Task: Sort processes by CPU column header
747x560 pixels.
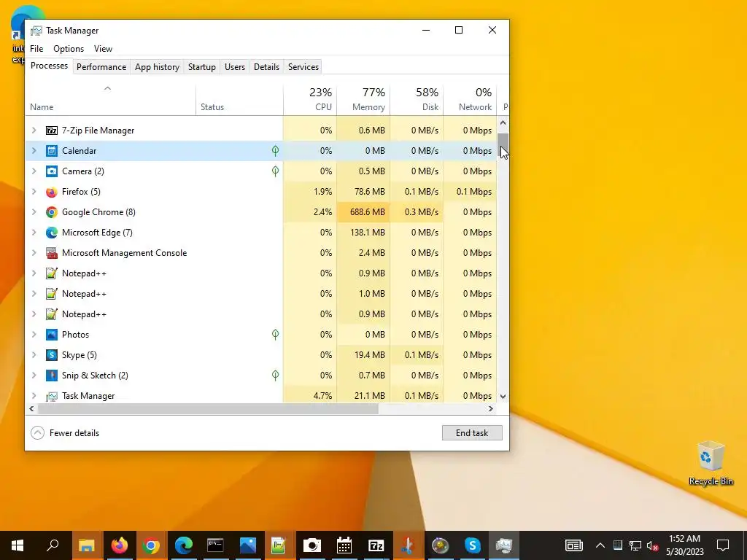Action: [x=310, y=99]
